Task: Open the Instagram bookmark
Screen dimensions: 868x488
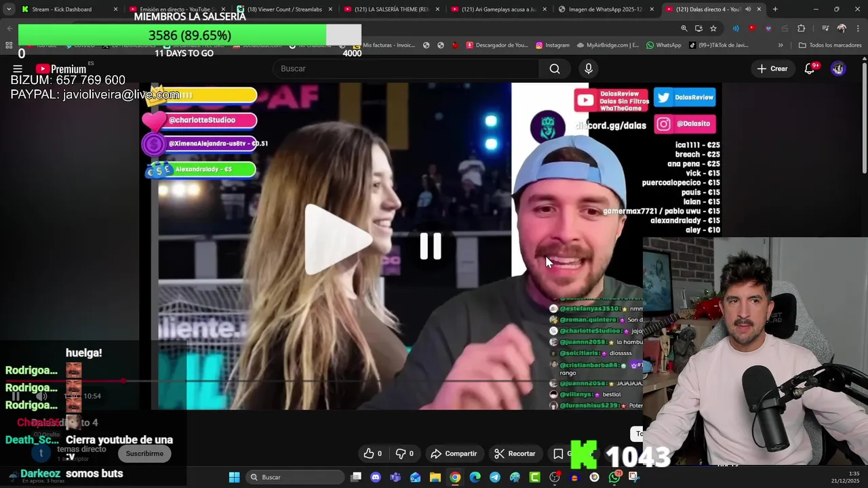Action: coord(553,45)
